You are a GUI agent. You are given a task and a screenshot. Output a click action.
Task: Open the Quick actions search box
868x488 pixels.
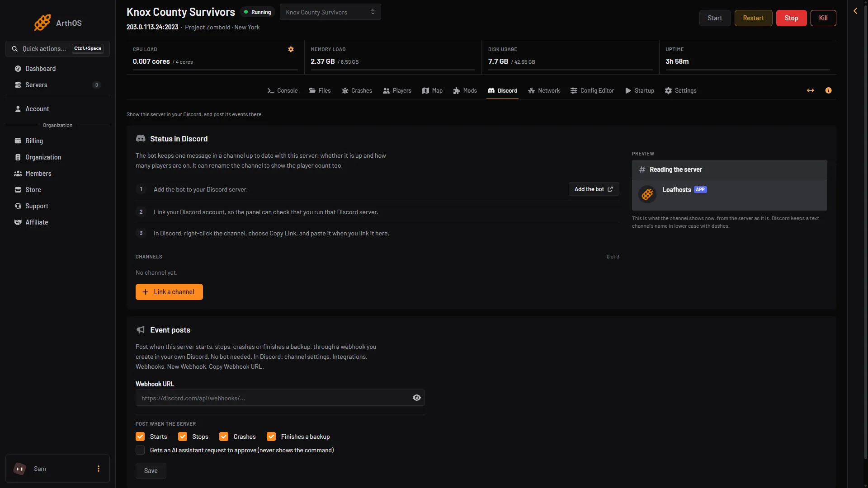click(x=57, y=49)
